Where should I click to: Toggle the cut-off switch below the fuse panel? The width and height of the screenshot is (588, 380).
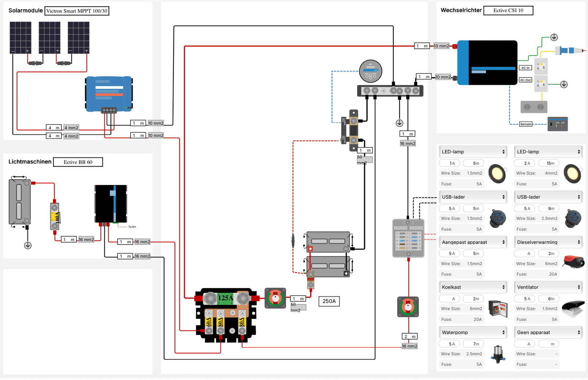tap(408, 307)
